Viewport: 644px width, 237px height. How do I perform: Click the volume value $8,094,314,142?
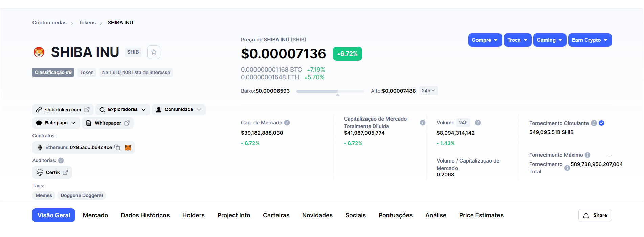point(456,133)
